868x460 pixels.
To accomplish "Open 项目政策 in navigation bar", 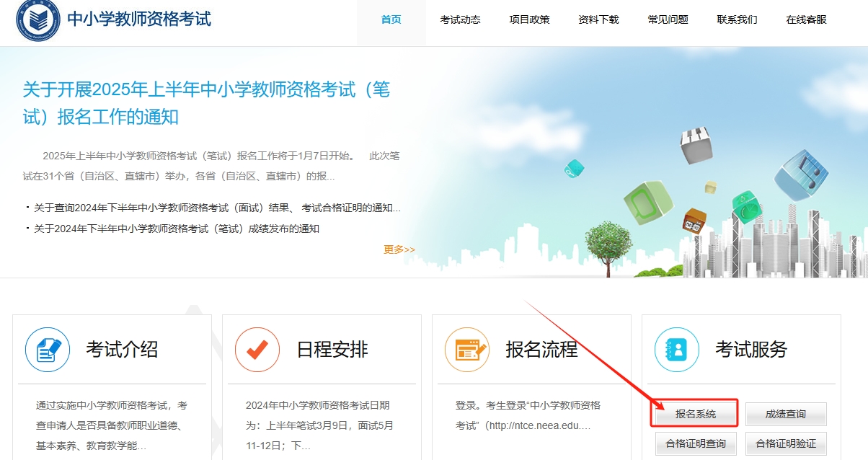I will pos(529,20).
